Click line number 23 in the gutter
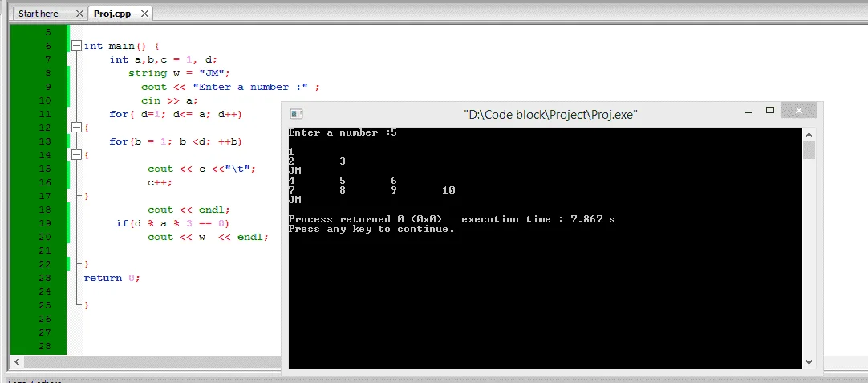 click(45, 278)
